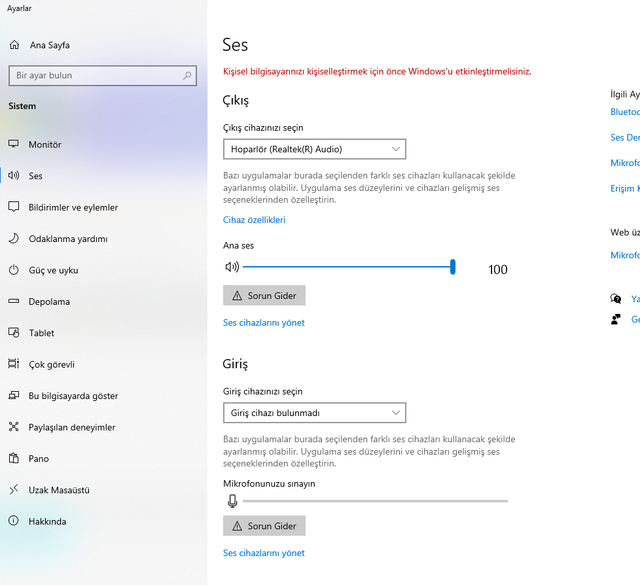
Task: Click the Bildirimler ve eylemler icon
Action: pyautogui.click(x=14, y=207)
